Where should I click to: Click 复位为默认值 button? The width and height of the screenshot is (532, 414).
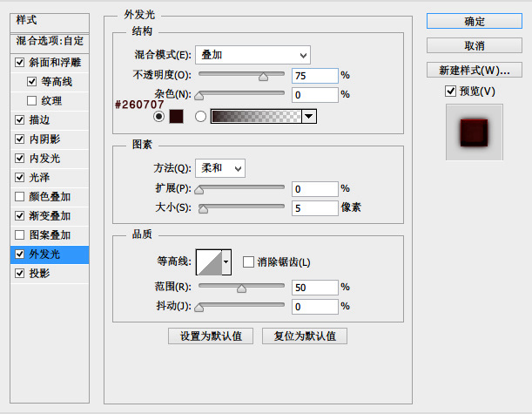click(x=305, y=336)
